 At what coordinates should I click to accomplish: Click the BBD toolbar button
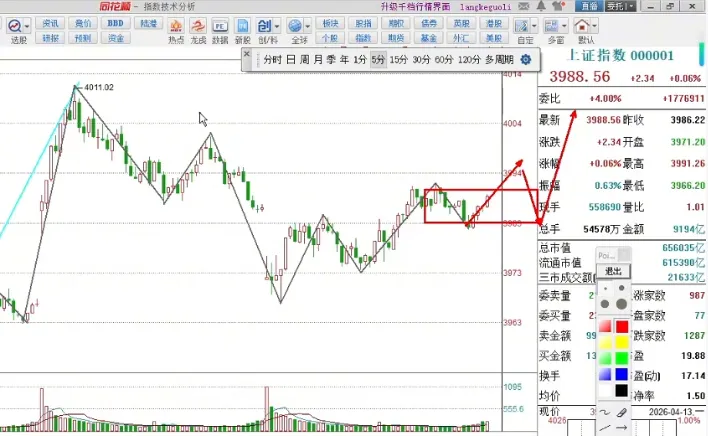coord(116,23)
